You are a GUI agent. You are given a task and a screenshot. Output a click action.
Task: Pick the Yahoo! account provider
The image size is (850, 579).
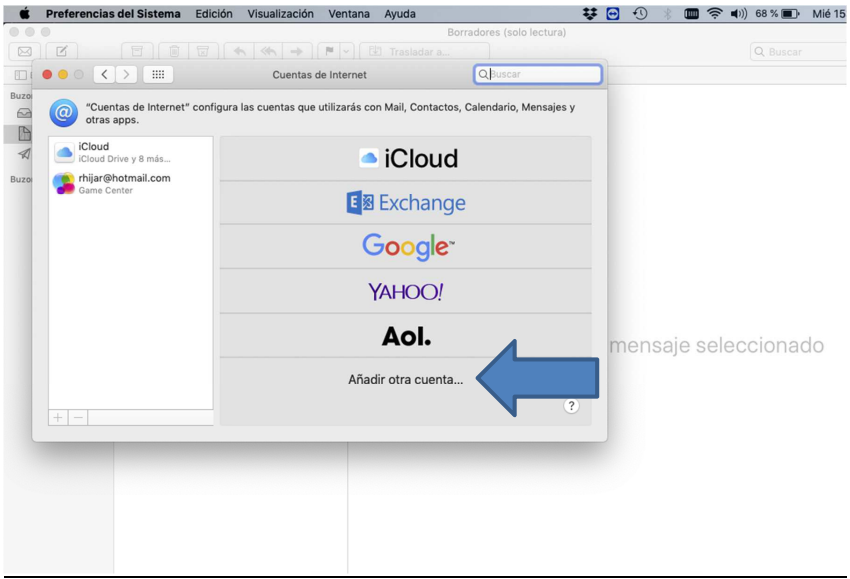pos(406,291)
